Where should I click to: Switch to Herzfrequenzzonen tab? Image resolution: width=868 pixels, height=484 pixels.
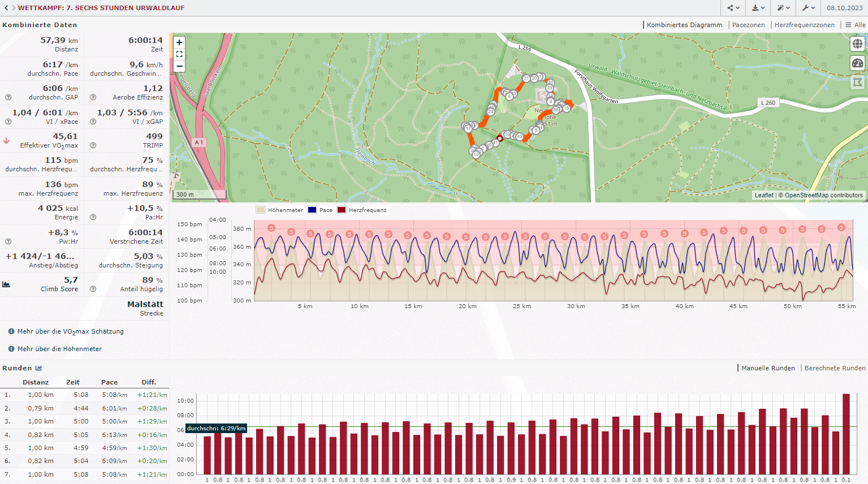pos(804,25)
